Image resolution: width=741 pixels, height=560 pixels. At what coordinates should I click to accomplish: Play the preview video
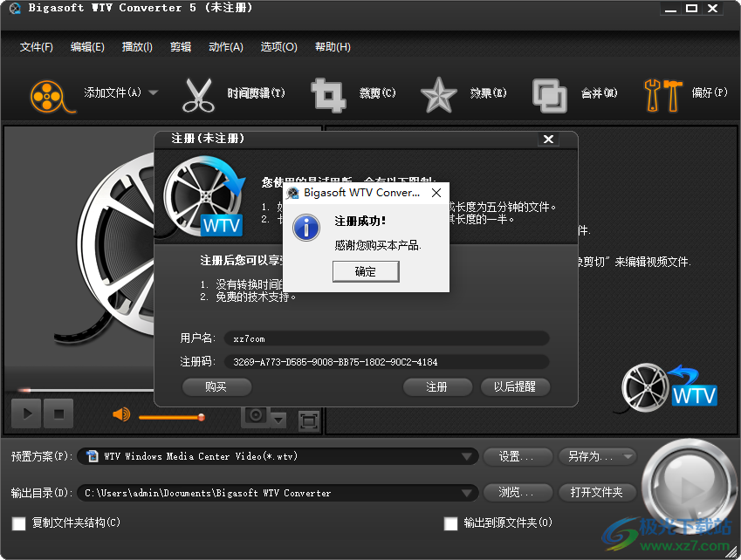pos(26,413)
